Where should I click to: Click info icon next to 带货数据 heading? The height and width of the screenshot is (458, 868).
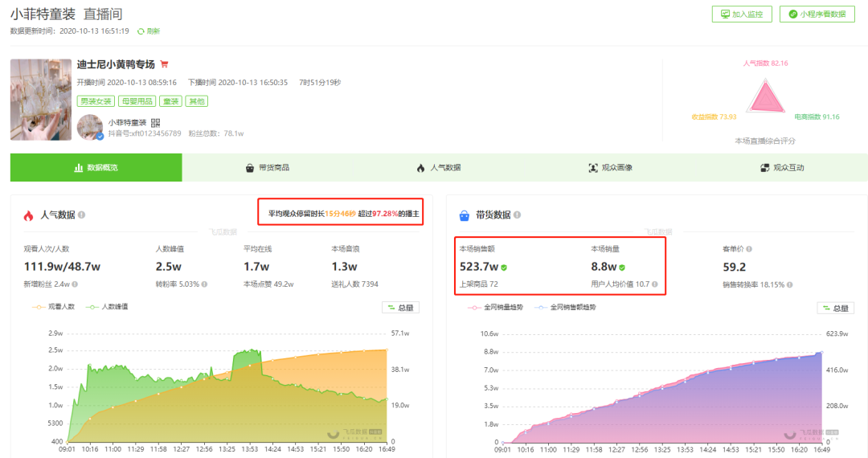pyautogui.click(x=517, y=215)
